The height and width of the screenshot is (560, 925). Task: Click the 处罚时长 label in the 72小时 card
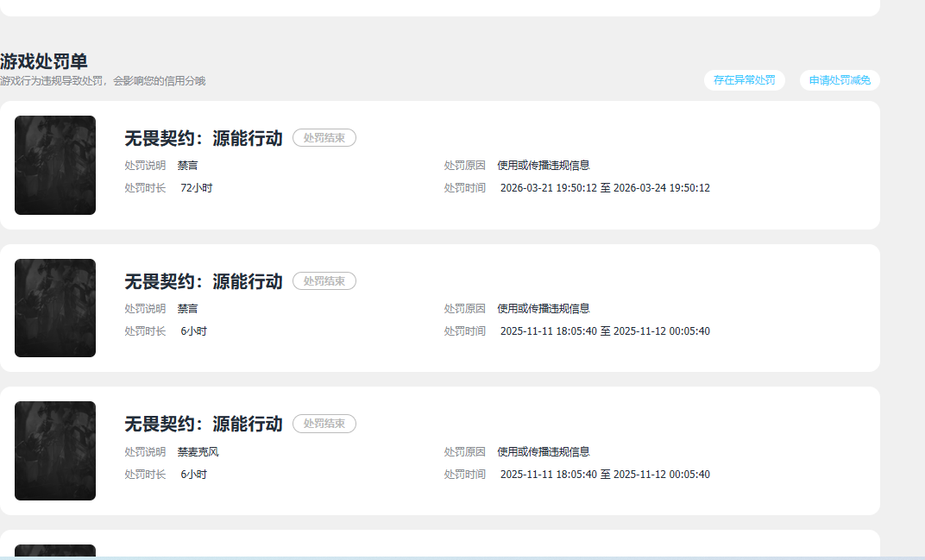point(145,188)
